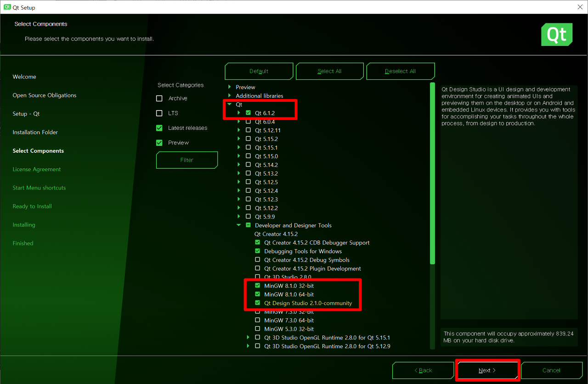Uncheck MinGW 8.1.0 64-bit
The width and height of the screenshot is (588, 384).
coord(258,295)
